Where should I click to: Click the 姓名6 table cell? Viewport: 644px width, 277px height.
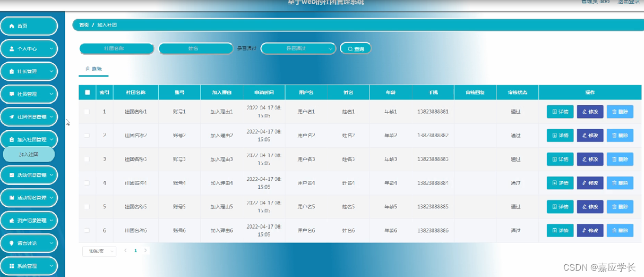(348, 230)
